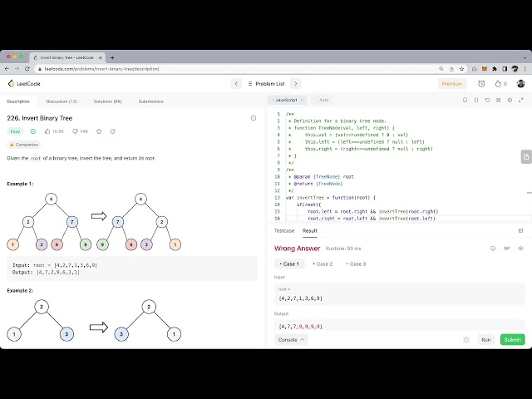Go to next problem arrow
The width and height of the screenshot is (532, 399).
click(296, 83)
